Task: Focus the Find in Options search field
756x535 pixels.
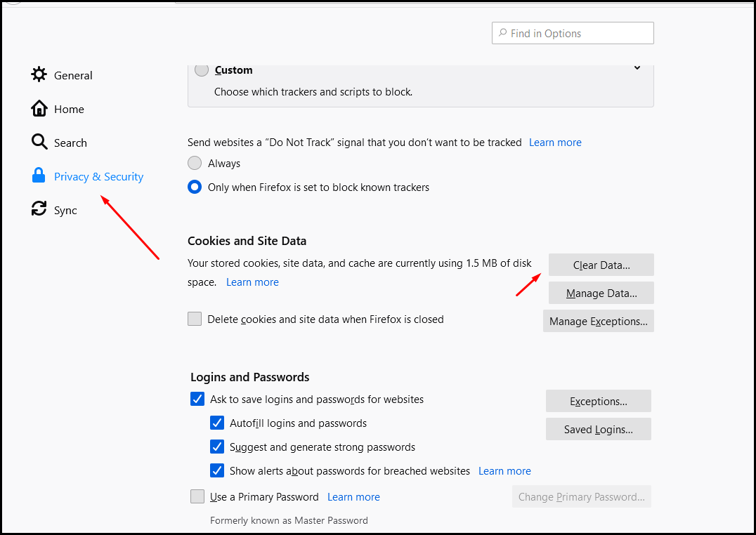Action: click(x=573, y=33)
